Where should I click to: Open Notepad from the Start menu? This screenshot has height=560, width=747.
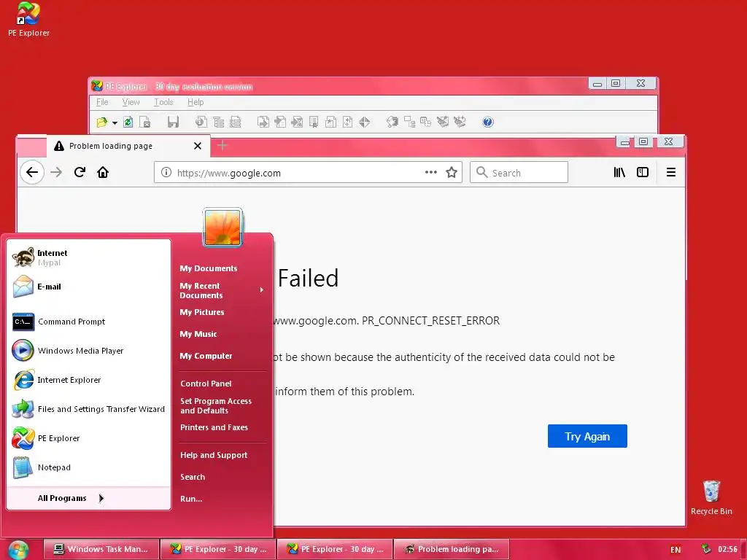[x=89, y=467]
